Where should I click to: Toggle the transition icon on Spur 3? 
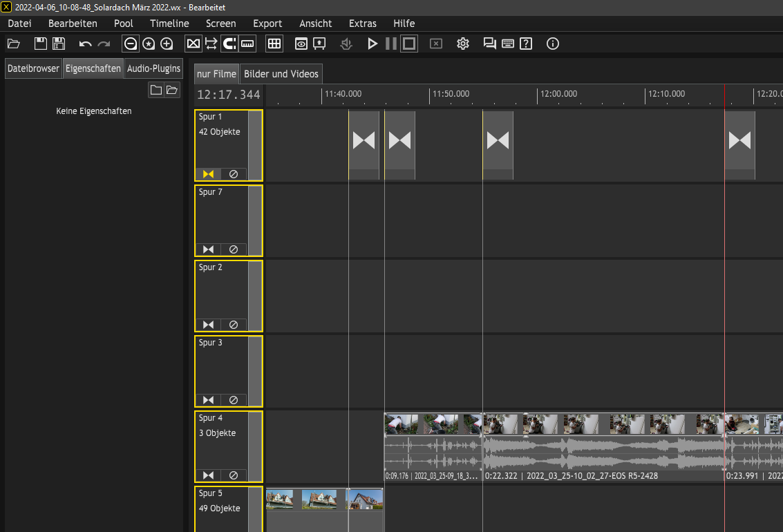tap(208, 400)
